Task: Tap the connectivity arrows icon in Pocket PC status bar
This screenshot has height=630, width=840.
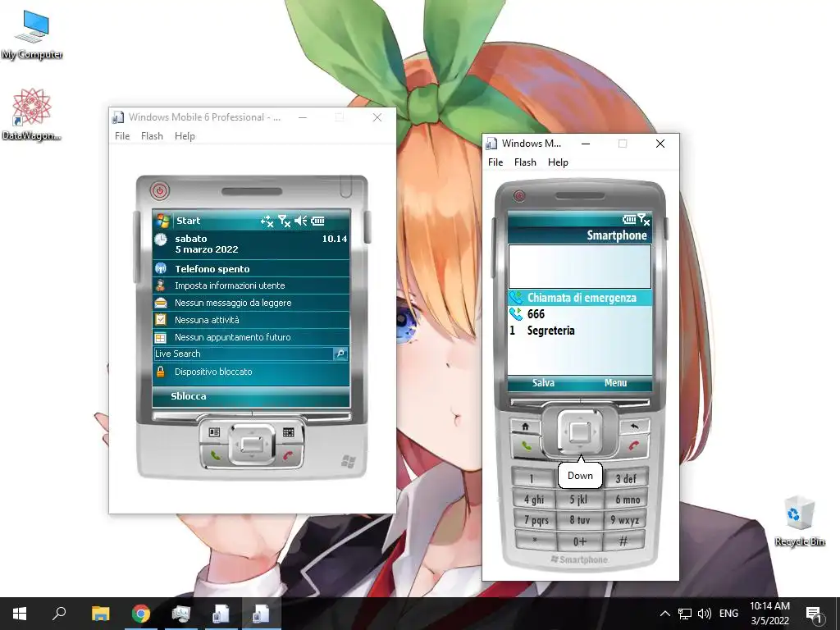Action: click(267, 221)
